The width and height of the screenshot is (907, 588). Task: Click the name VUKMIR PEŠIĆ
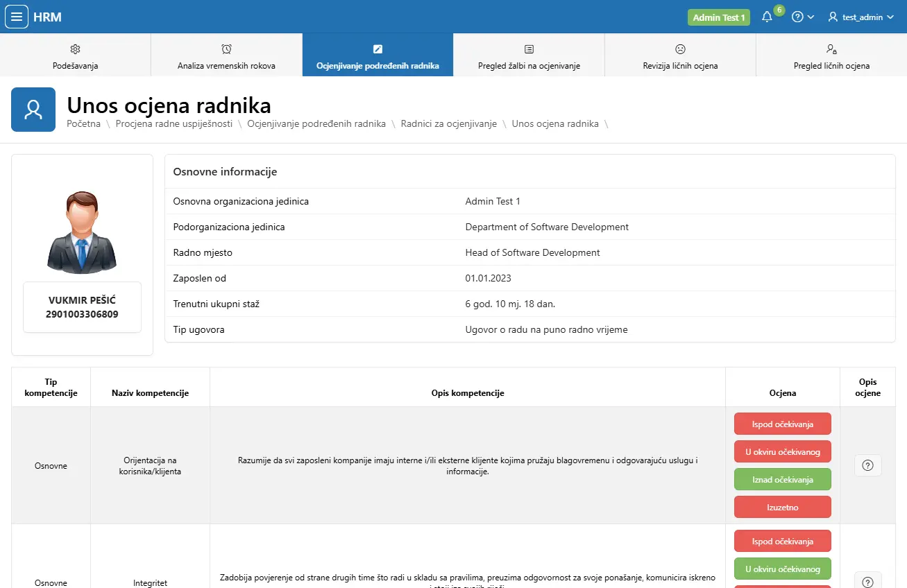pyautogui.click(x=82, y=300)
